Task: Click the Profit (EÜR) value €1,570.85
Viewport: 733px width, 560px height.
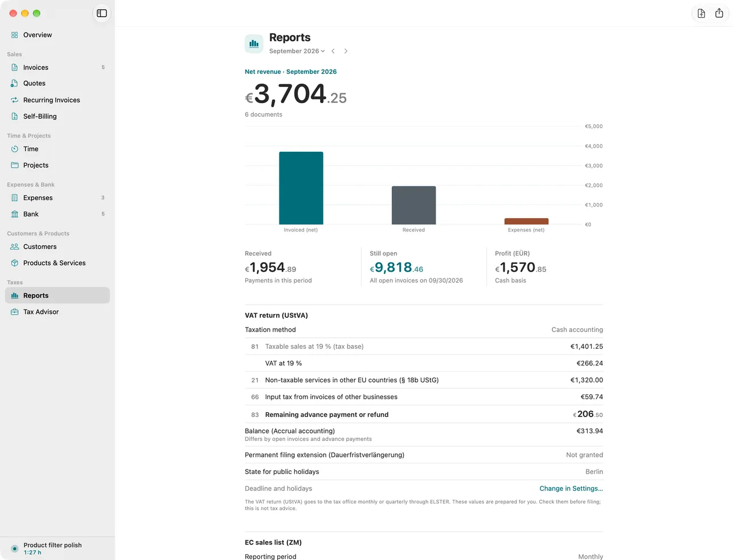Action: 521,267
